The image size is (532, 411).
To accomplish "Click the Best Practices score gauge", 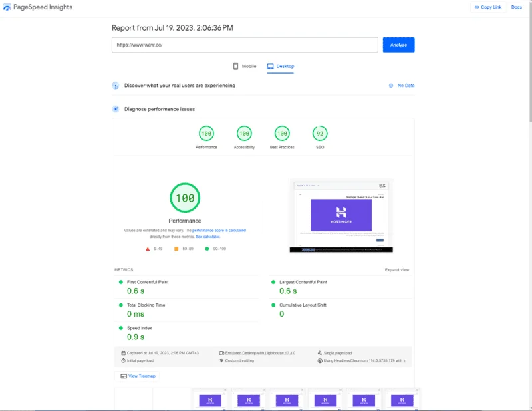I will (282, 134).
